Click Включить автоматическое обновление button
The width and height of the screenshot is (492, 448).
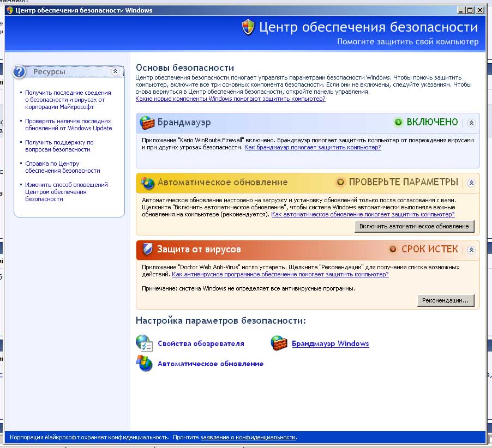coord(414,226)
